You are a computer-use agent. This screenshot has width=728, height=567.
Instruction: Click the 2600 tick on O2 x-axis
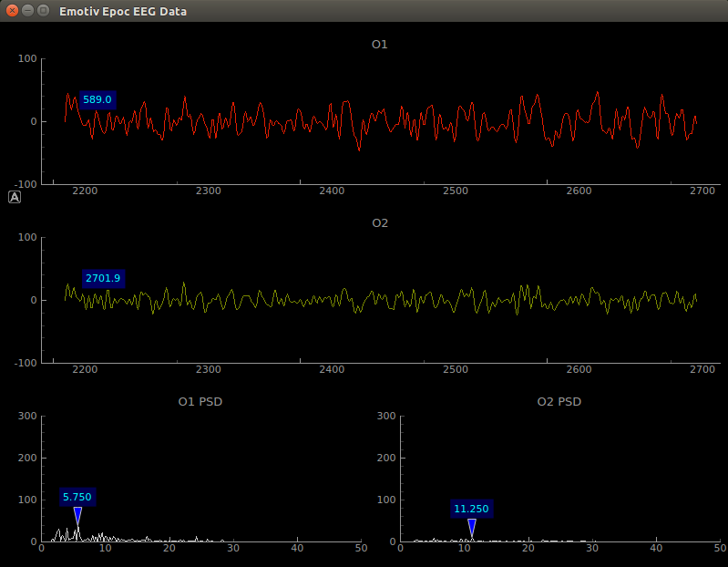[579, 369]
